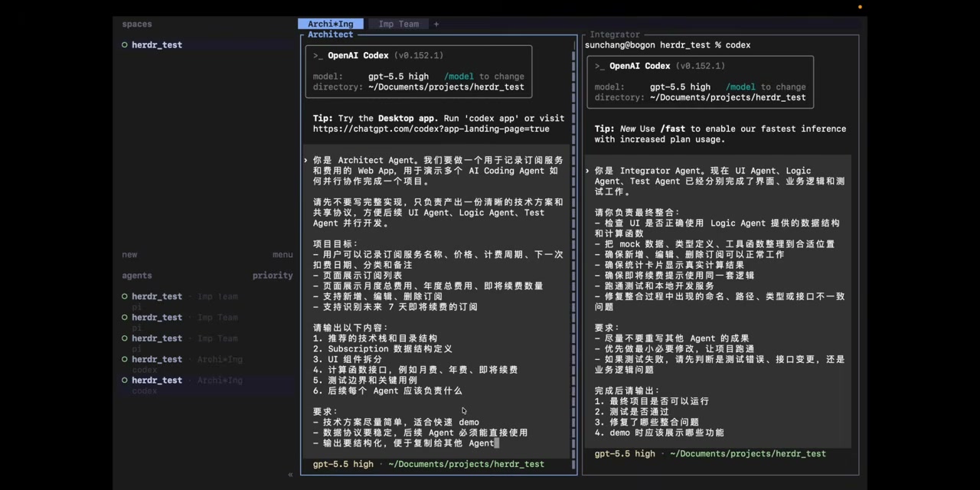Focus the Integrator pane title

(615, 34)
